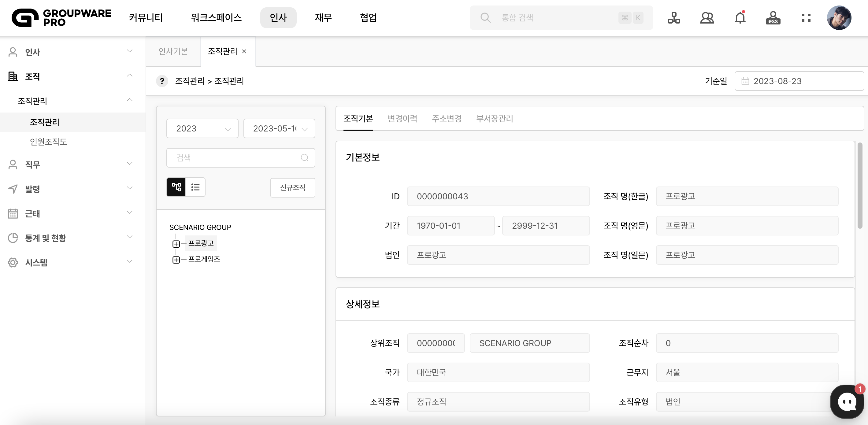Expand the 프로게임즈 tree node

tap(176, 260)
